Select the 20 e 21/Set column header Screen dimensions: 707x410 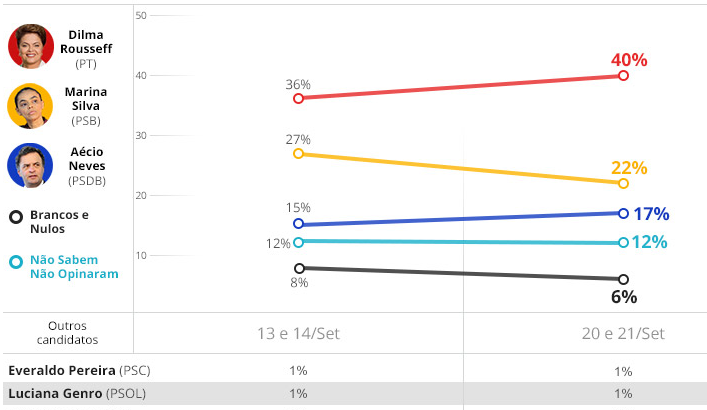[x=623, y=333]
